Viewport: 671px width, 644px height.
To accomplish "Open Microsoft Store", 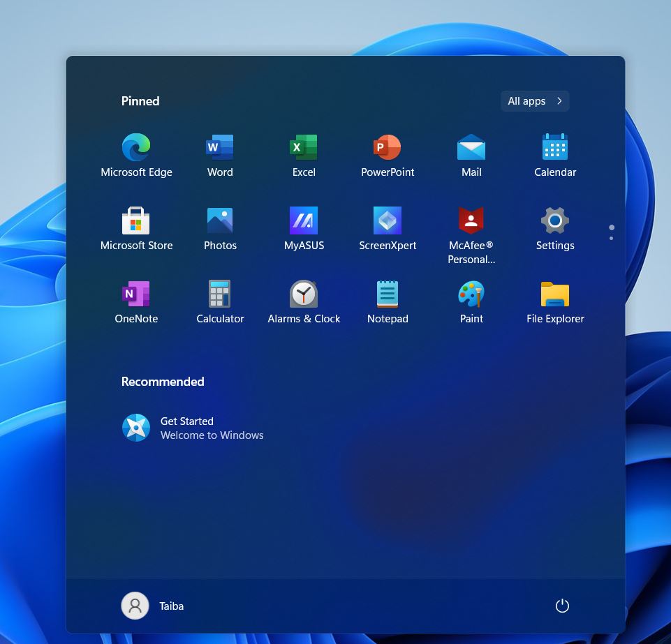I will (136, 220).
